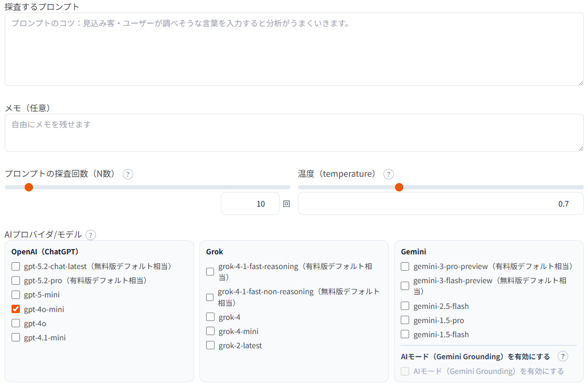The image size is (588, 386).
Task: Open help tooltip for プロンプトの探査回数（N数）
Action: pyautogui.click(x=127, y=174)
